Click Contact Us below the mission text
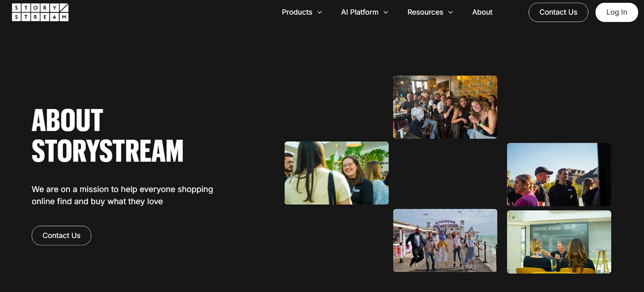This screenshot has width=644, height=292. [x=62, y=236]
